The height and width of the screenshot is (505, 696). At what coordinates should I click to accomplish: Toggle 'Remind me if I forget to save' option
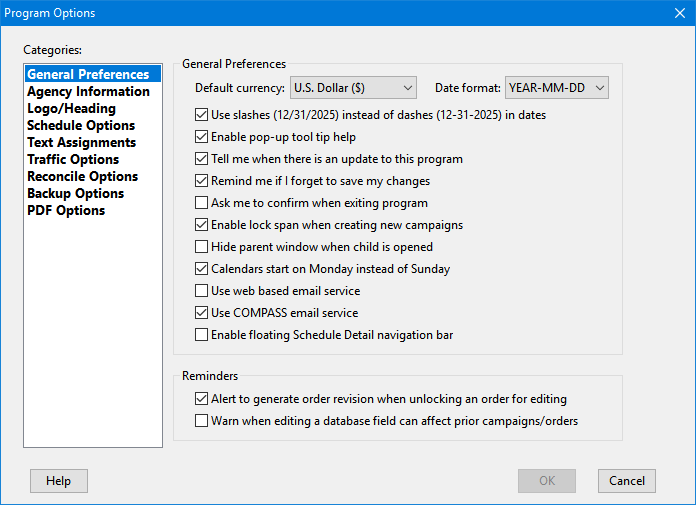[x=202, y=181]
